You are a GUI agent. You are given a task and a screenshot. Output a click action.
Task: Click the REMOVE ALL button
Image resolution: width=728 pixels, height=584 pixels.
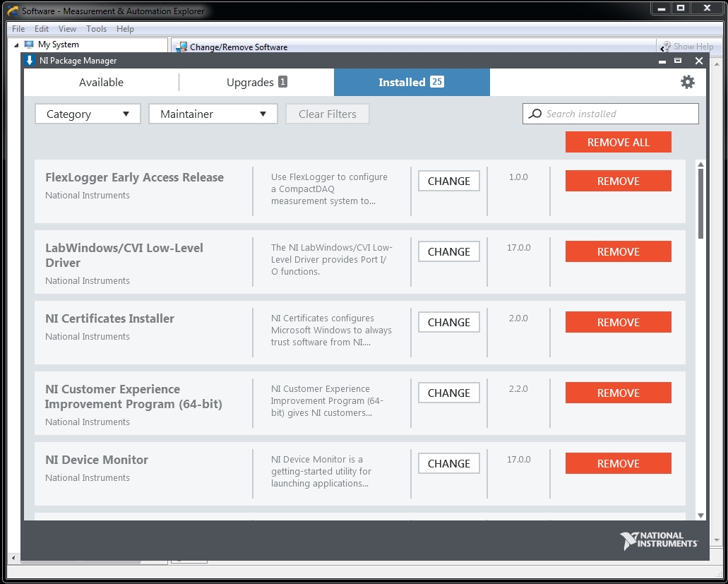(618, 142)
